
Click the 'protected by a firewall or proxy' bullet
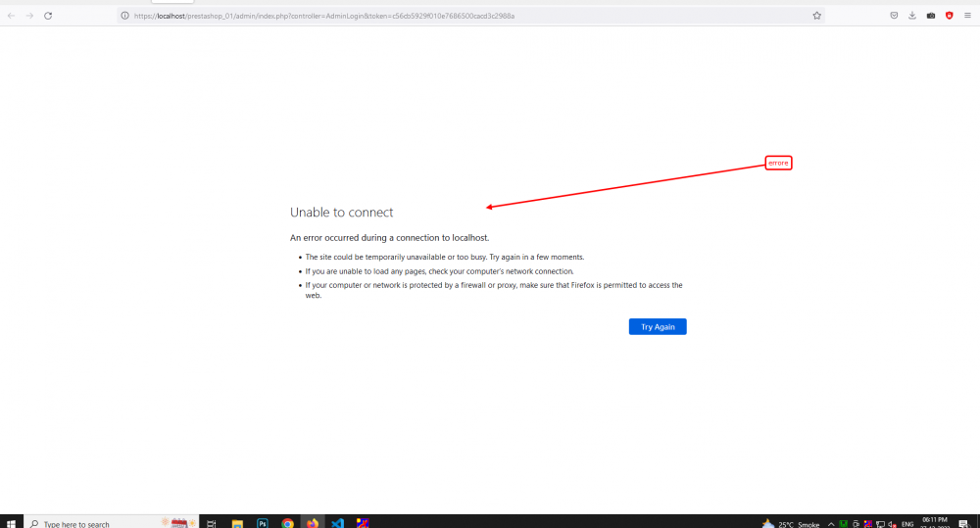pyautogui.click(x=494, y=290)
